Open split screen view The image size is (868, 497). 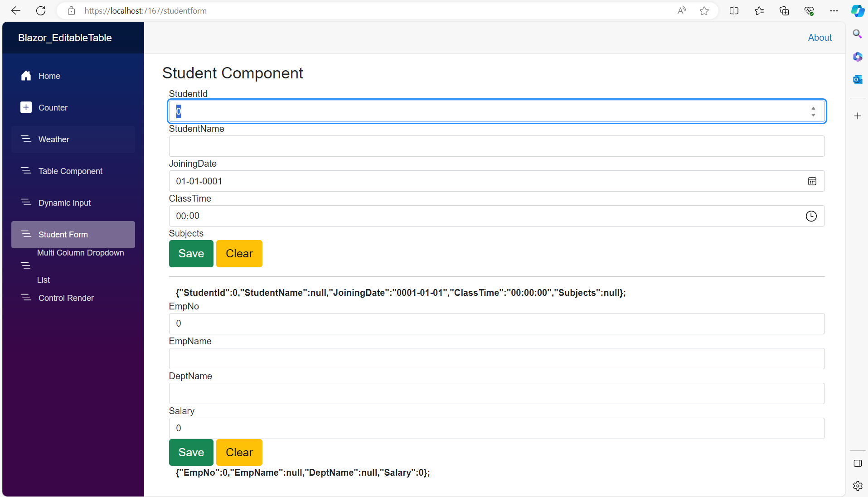click(734, 11)
